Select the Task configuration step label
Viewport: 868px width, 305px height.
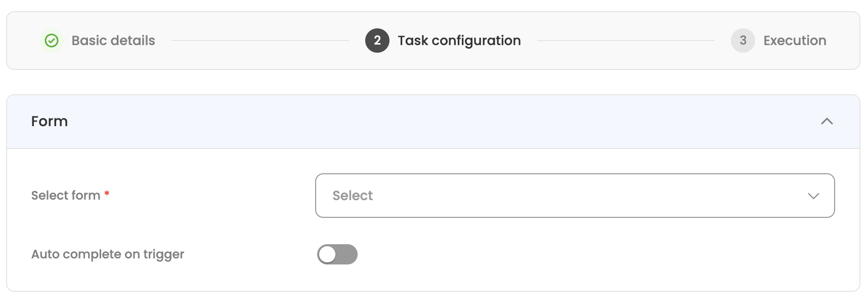[459, 41]
